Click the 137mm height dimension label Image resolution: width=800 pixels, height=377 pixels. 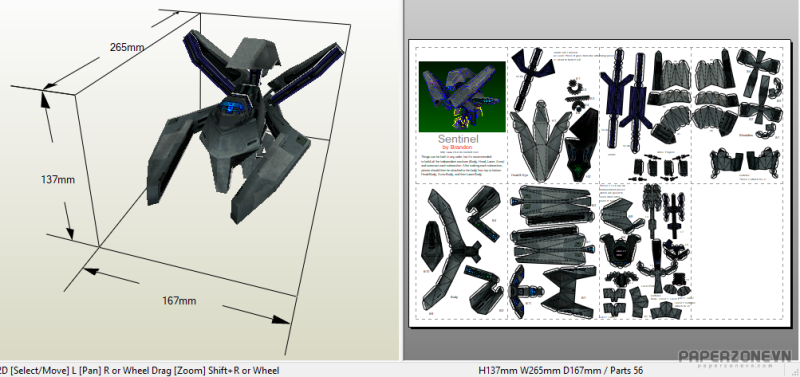click(58, 180)
